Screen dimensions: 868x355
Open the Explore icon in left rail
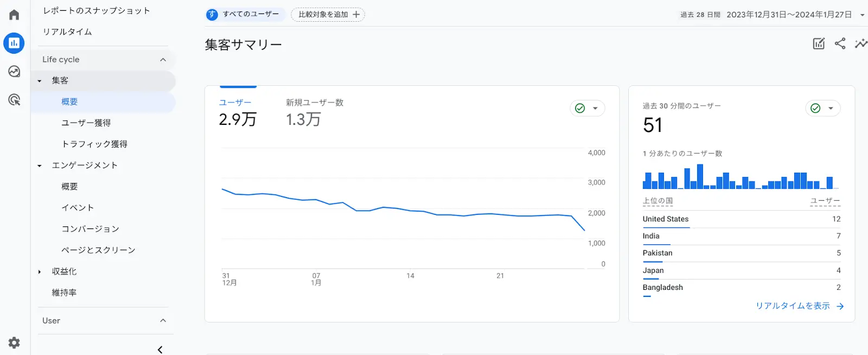click(x=14, y=72)
